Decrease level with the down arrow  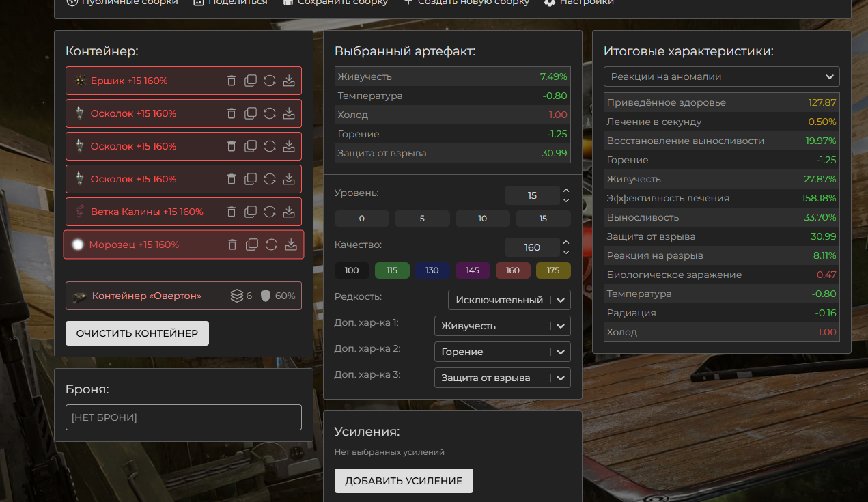coord(566,200)
